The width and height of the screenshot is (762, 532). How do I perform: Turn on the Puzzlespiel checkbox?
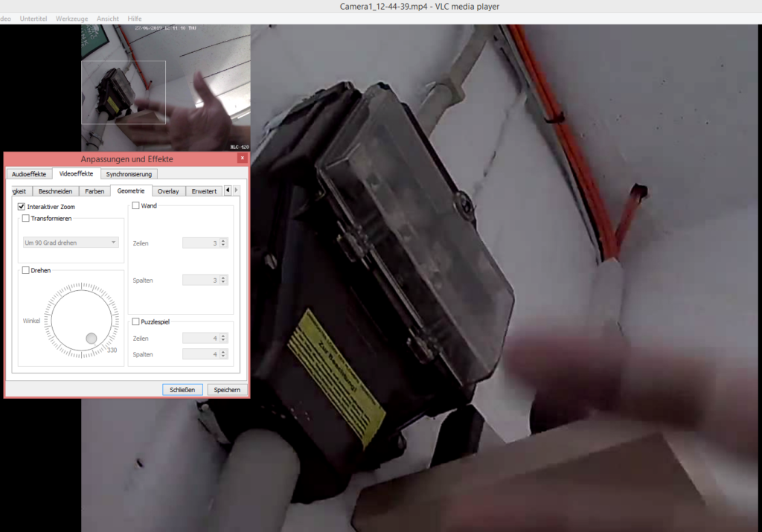tap(135, 321)
